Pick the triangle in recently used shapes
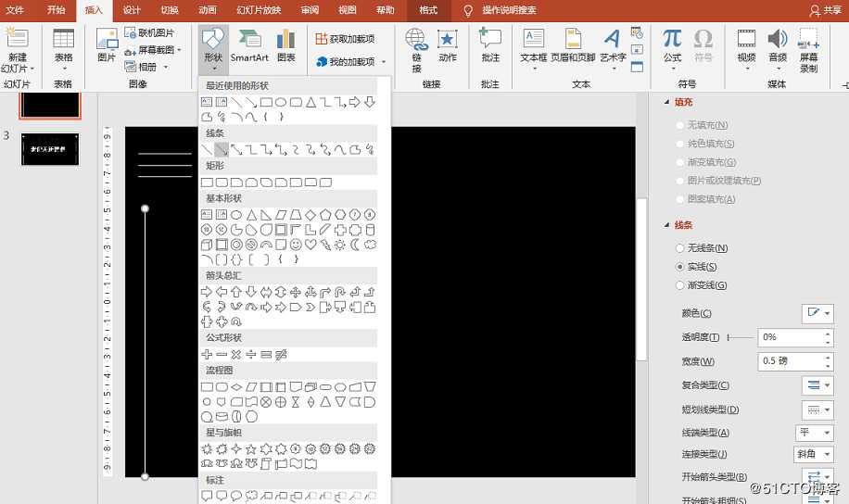849x504 pixels. [x=310, y=102]
